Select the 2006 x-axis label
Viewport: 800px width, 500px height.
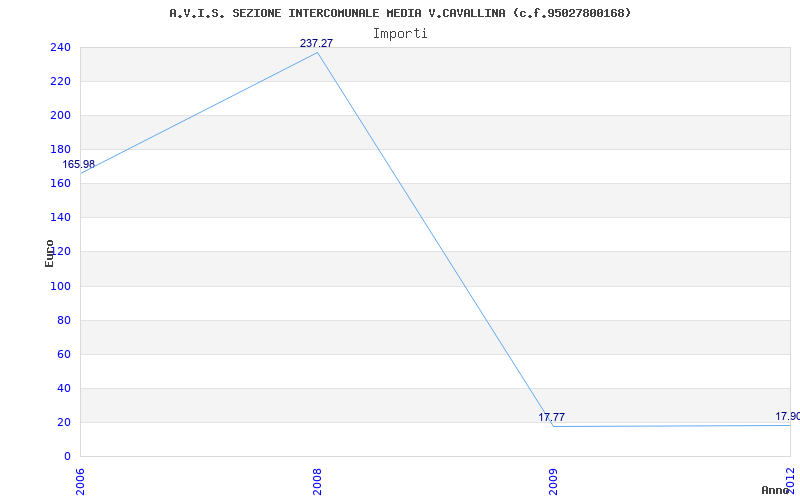tap(80, 482)
